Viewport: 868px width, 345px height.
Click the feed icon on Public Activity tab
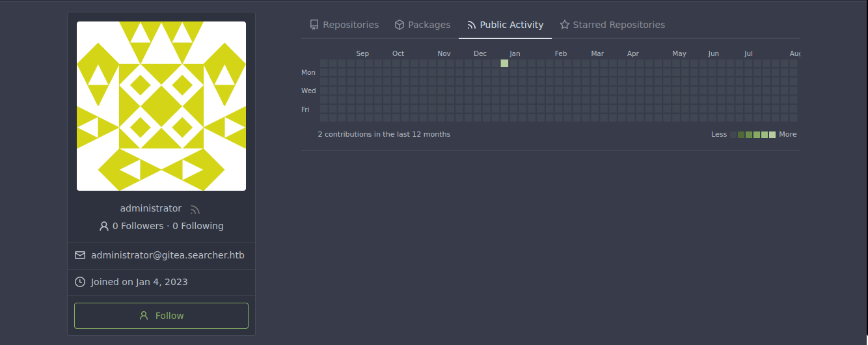click(x=472, y=25)
